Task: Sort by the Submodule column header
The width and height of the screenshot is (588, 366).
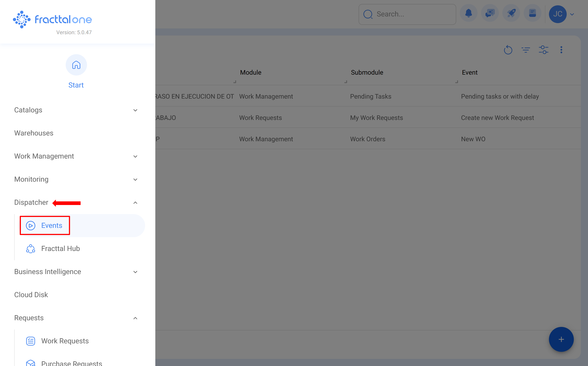Action: click(367, 72)
